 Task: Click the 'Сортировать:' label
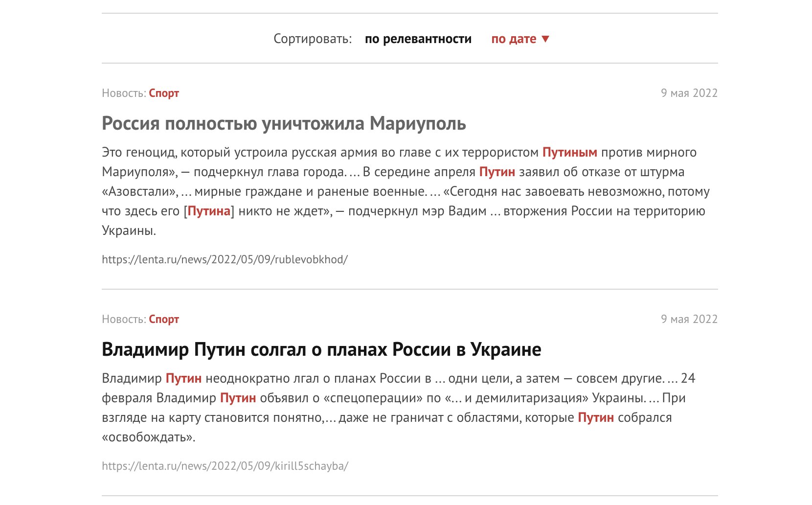click(x=313, y=38)
